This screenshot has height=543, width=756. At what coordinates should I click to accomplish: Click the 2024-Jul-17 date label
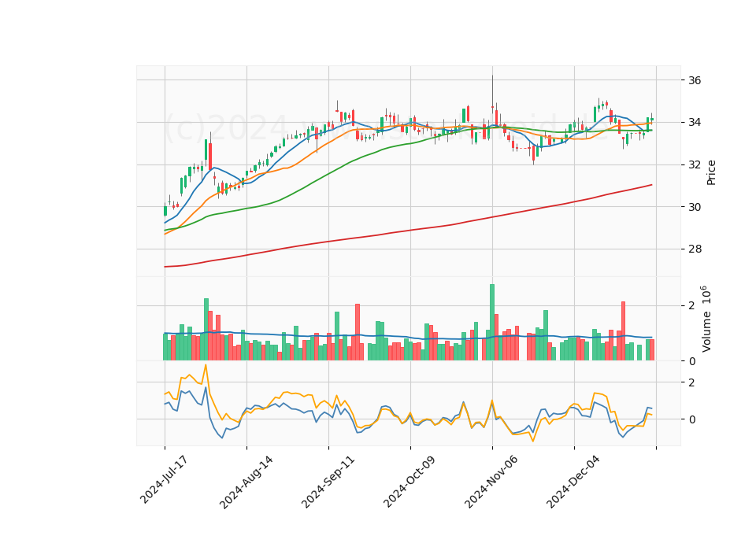(x=164, y=479)
